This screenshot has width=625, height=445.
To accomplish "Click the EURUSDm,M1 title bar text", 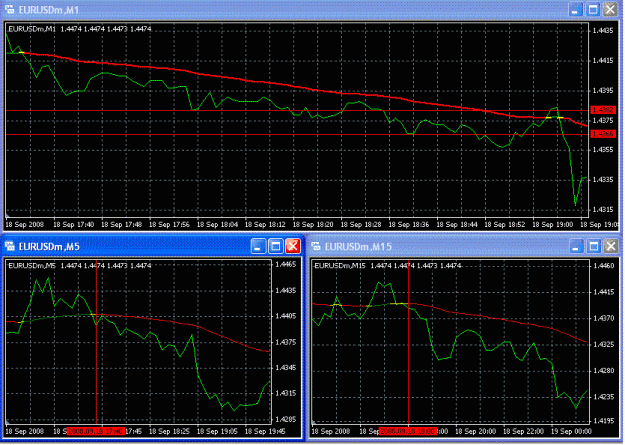I will [49, 10].
